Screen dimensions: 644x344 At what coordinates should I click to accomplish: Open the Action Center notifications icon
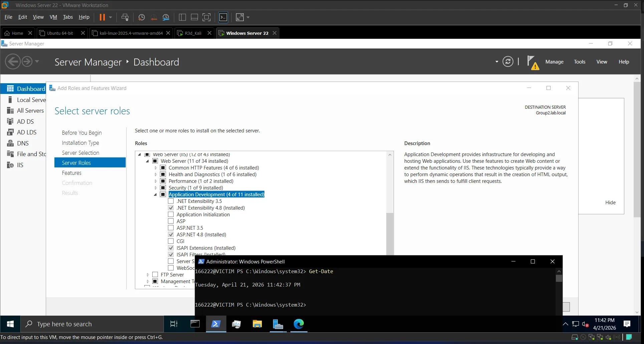coord(627,324)
